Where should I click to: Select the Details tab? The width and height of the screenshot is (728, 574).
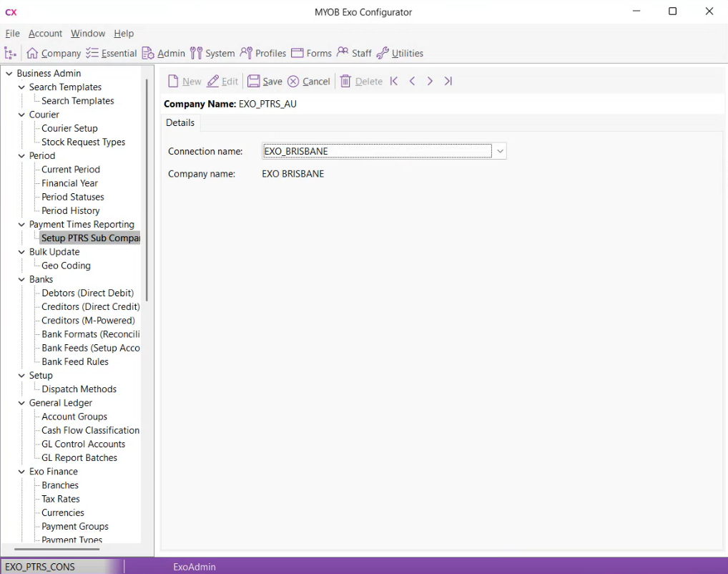[x=180, y=122]
